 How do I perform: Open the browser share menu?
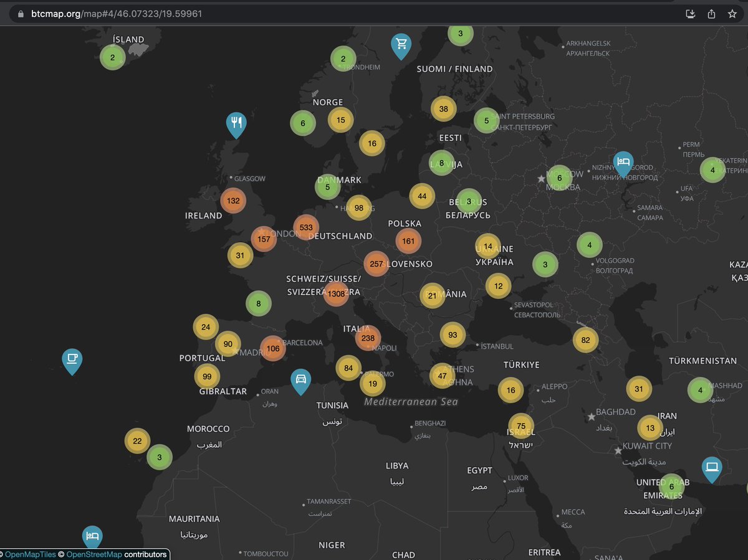tap(711, 12)
